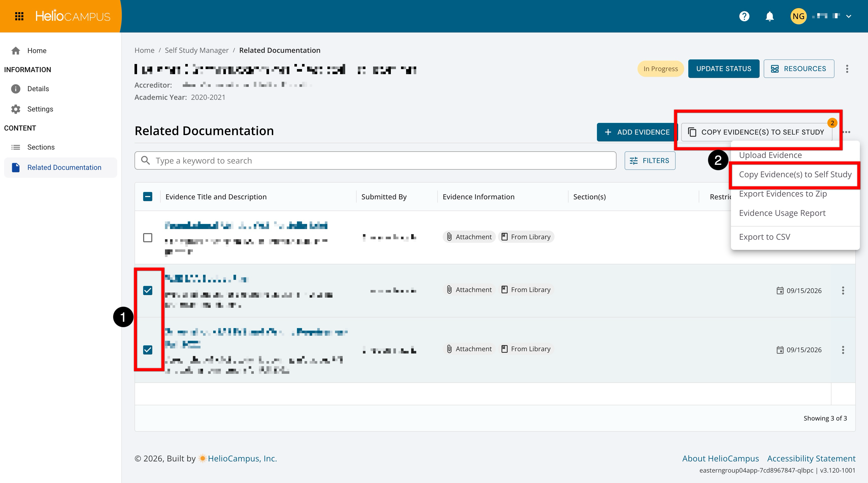
Task: Open the notifications bell
Action: 770,16
